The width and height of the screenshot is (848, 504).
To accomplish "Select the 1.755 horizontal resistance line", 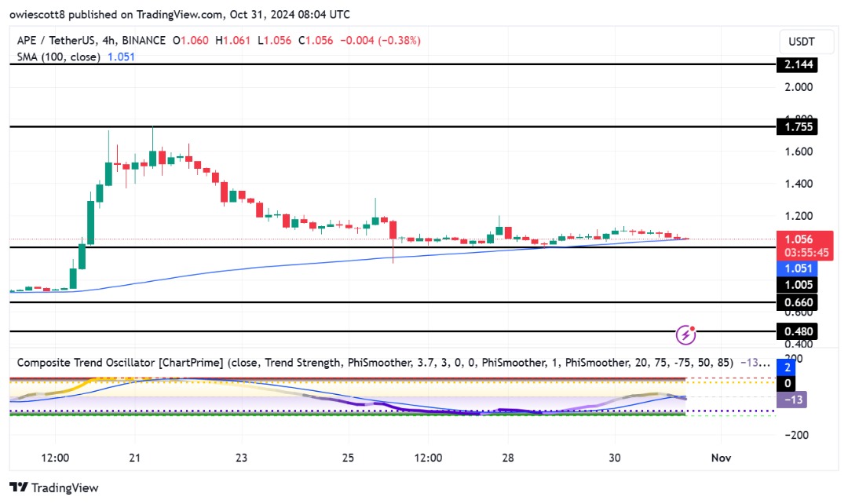I will (x=393, y=126).
